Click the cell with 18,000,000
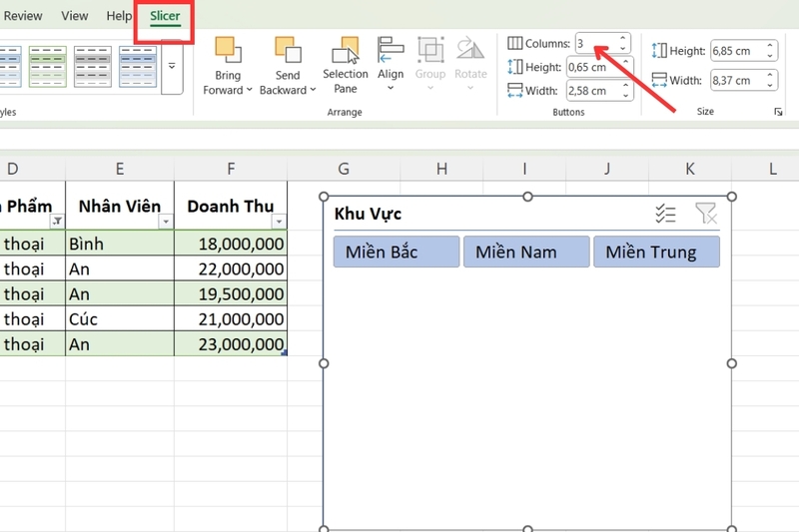The image size is (799, 532). [231, 244]
